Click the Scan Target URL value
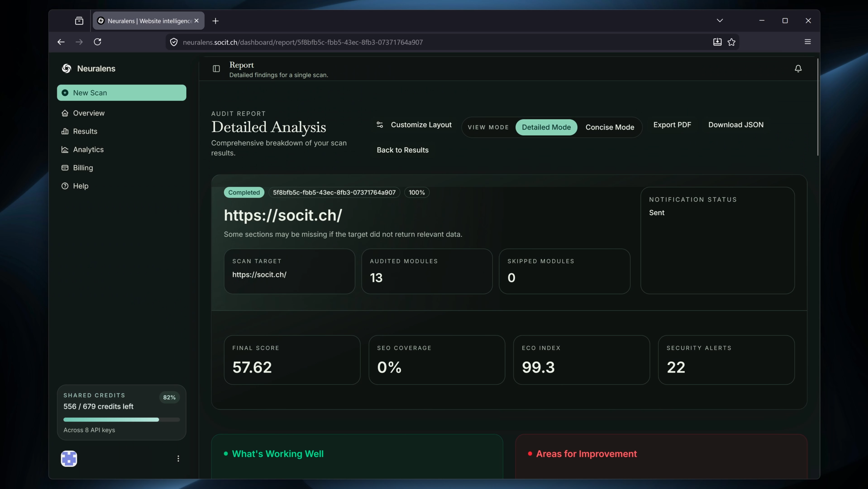The width and height of the screenshot is (868, 489). click(259, 275)
